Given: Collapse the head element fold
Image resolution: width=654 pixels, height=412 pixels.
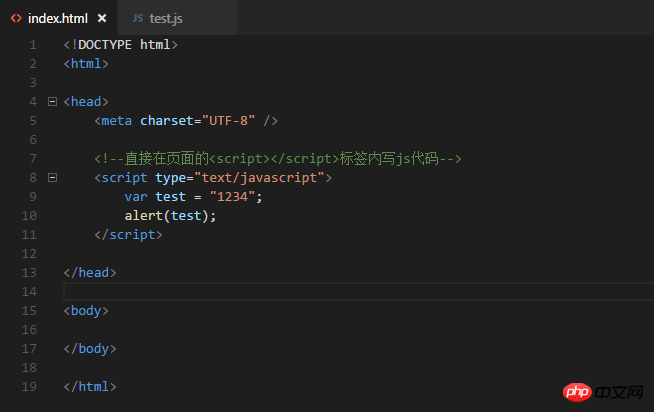Looking at the screenshot, I should point(52,101).
